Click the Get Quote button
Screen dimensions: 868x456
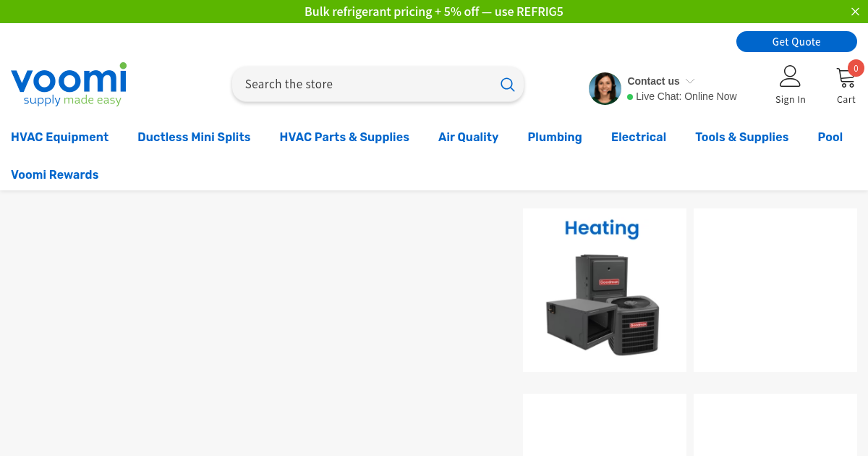[796, 41]
